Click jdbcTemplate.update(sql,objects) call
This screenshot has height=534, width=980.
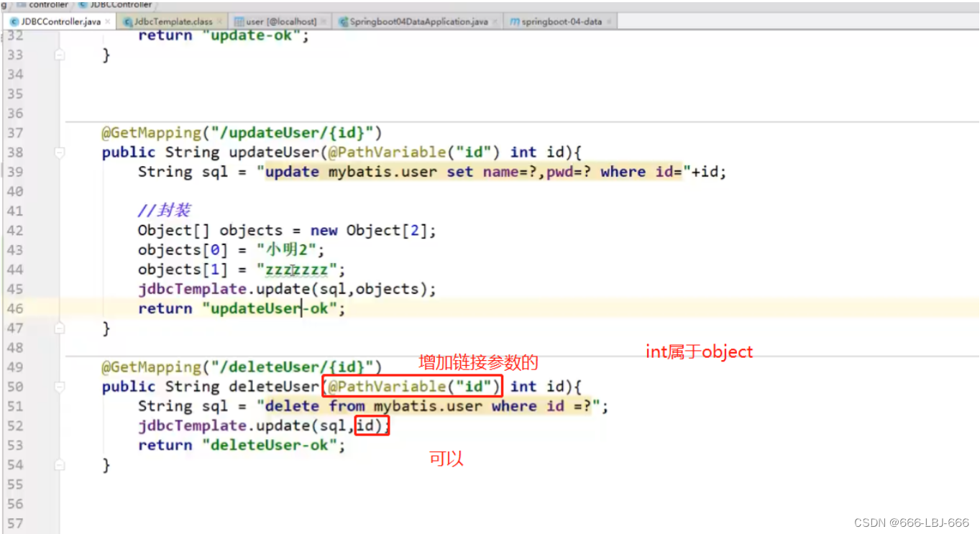(x=287, y=289)
